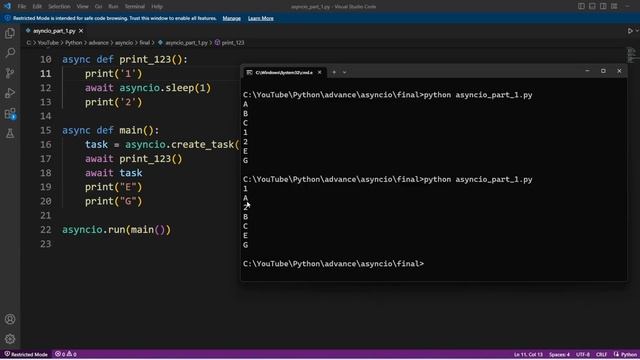The height and width of the screenshot is (360, 640).
Task: Open the File menu
Action: point(22,7)
